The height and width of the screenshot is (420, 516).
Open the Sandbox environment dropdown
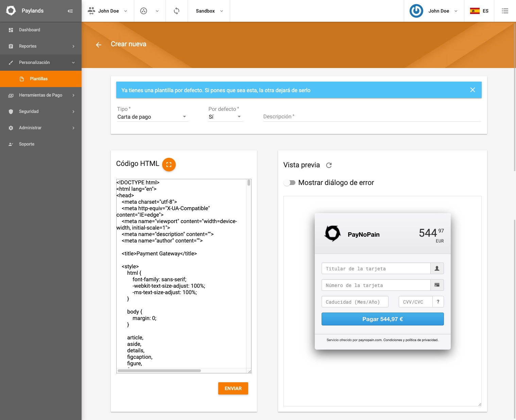pyautogui.click(x=209, y=11)
